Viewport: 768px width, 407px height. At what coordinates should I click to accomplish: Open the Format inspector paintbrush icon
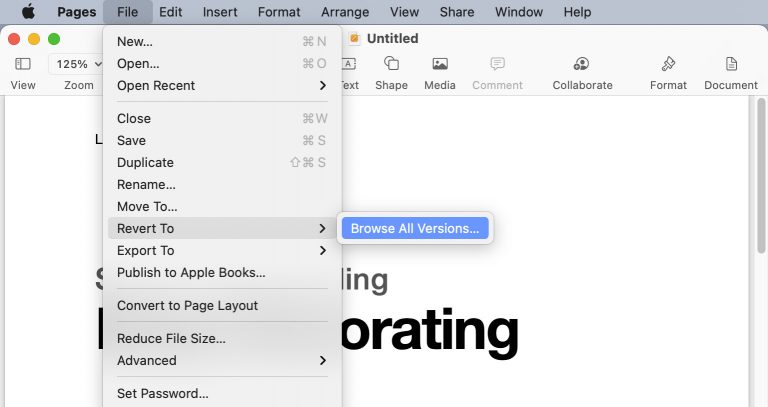tap(668, 64)
